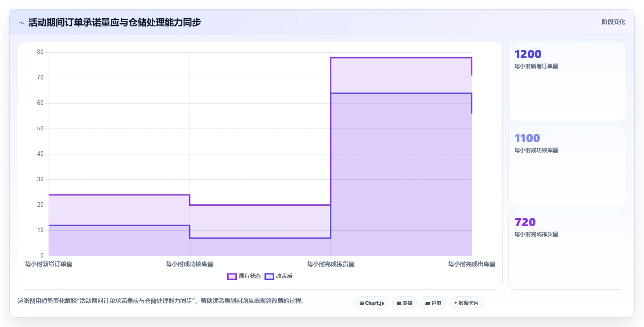The height and width of the screenshot is (327, 644).
Task: Click the x-axis label 每小时完成拣货量
Action: coord(330,264)
